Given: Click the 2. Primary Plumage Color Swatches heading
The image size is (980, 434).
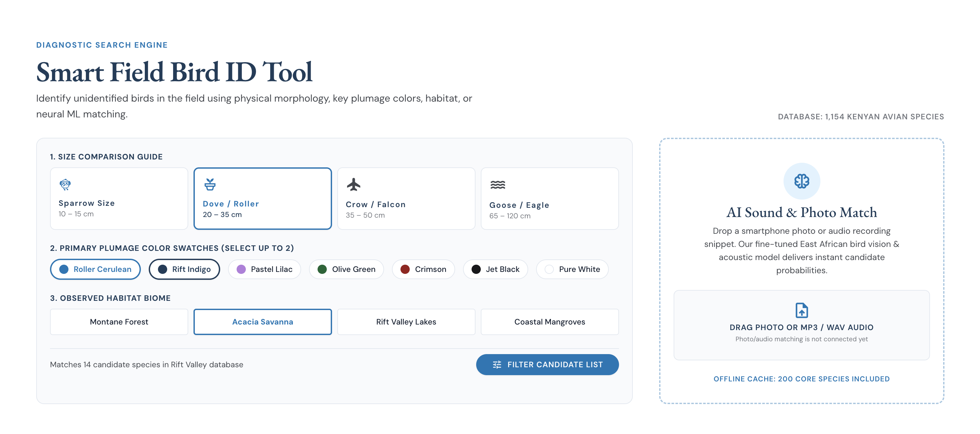Looking at the screenshot, I should point(172,248).
